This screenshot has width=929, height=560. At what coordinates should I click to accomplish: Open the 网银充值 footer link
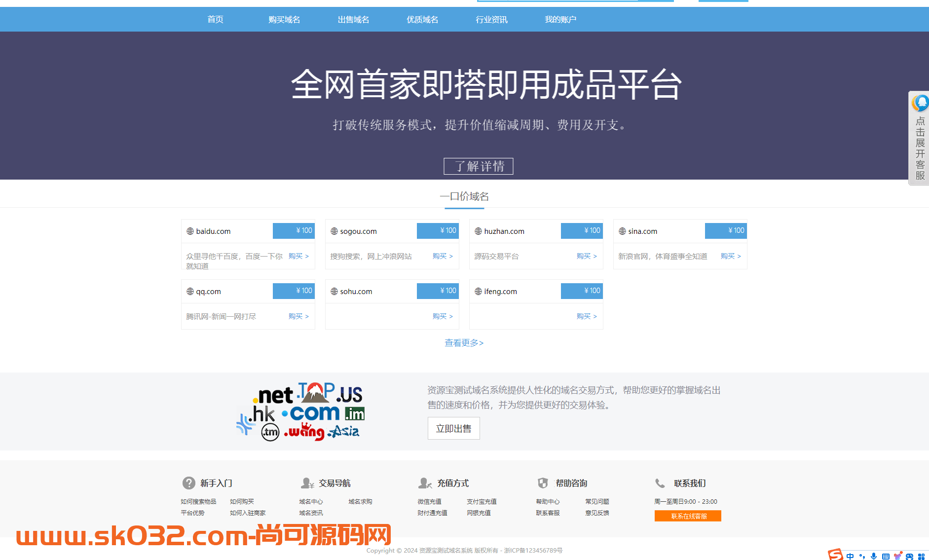tap(479, 513)
